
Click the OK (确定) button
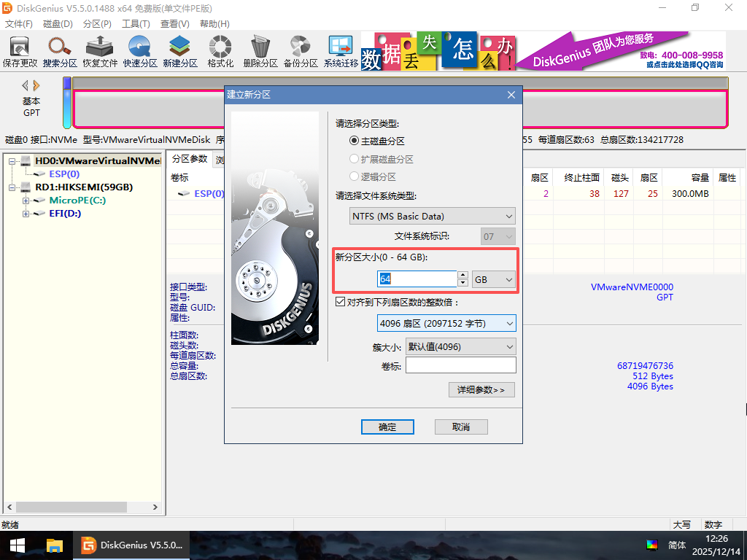pyautogui.click(x=387, y=427)
